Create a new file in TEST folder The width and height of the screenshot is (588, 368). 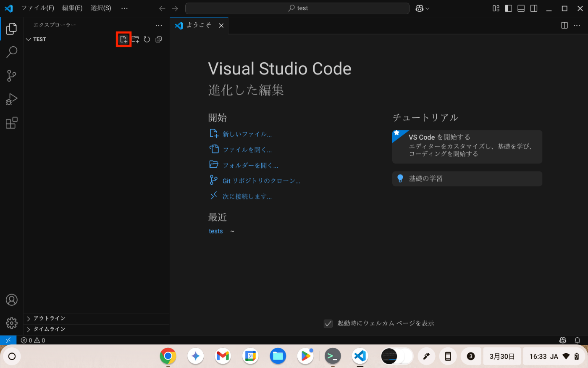coord(123,39)
